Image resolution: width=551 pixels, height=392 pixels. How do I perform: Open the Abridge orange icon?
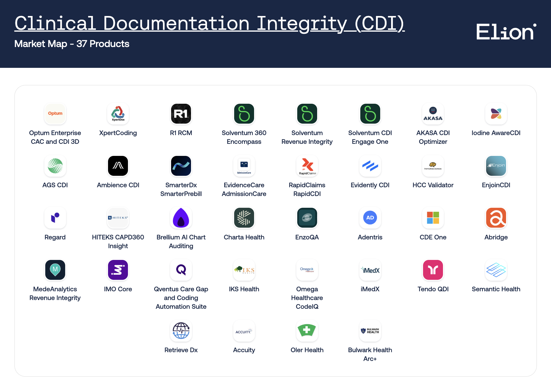pos(496,218)
